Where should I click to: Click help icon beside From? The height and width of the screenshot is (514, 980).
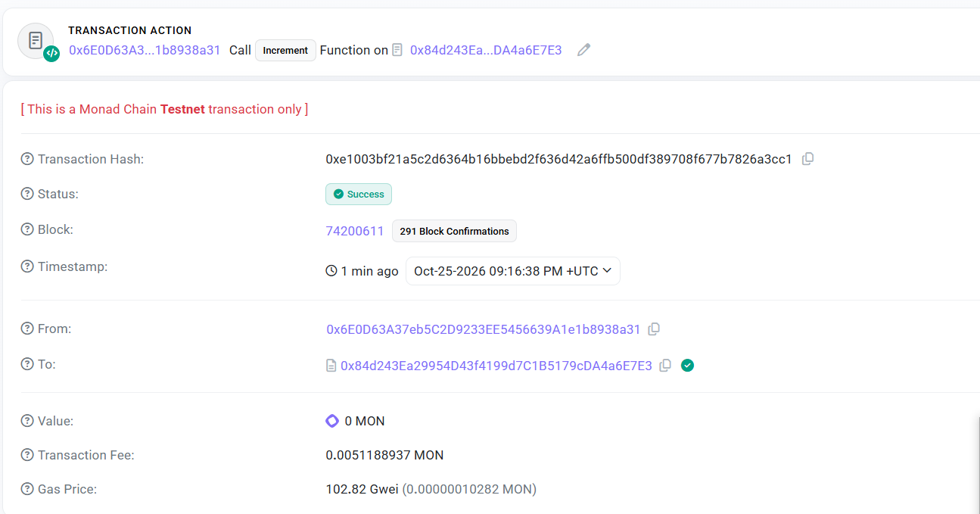coord(27,329)
